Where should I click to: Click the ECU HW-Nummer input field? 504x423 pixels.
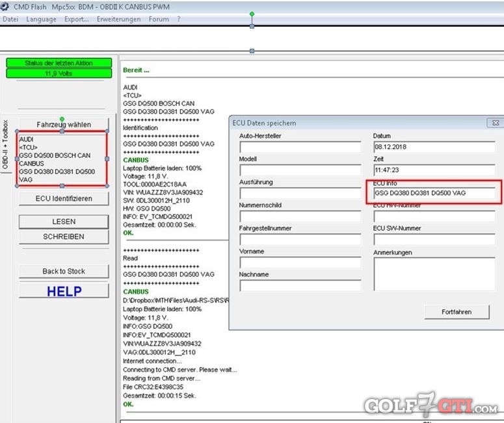pos(434,216)
